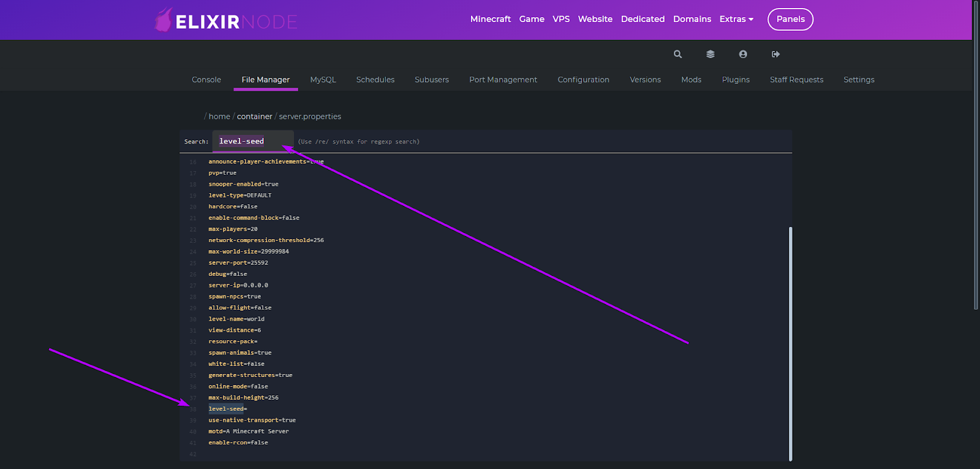Click the view-distance=6 line
Viewport: 980px width, 469px height.
click(x=235, y=330)
